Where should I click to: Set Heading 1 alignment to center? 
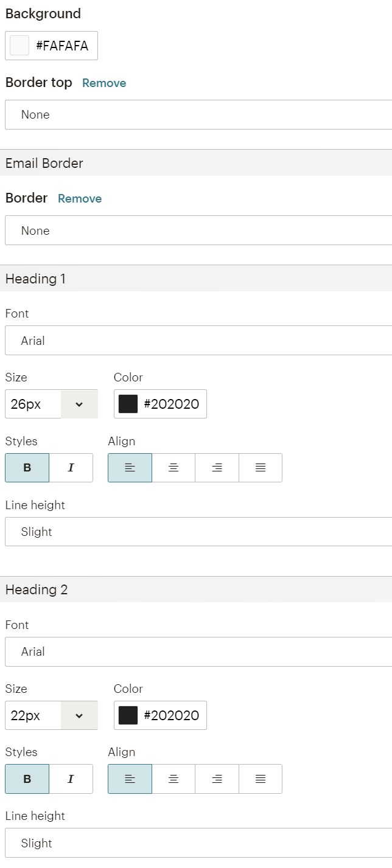(173, 468)
